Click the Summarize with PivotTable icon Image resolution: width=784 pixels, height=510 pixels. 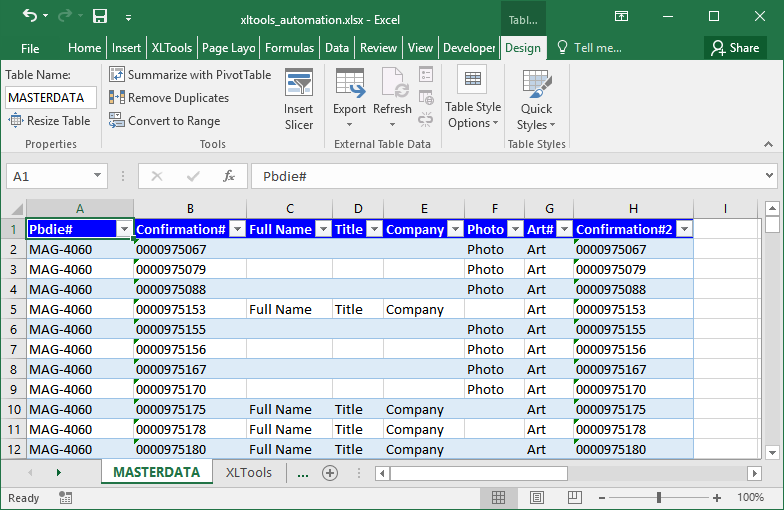117,75
